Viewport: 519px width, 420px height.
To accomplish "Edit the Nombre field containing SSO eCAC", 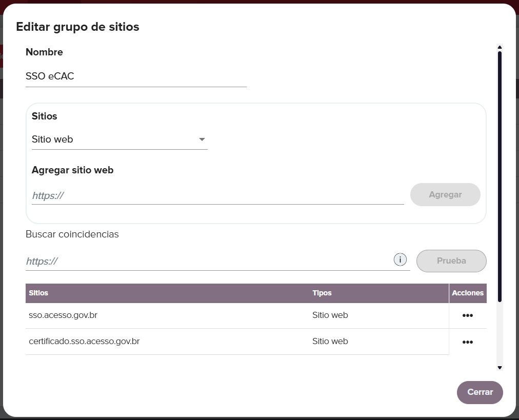I will pyautogui.click(x=136, y=76).
